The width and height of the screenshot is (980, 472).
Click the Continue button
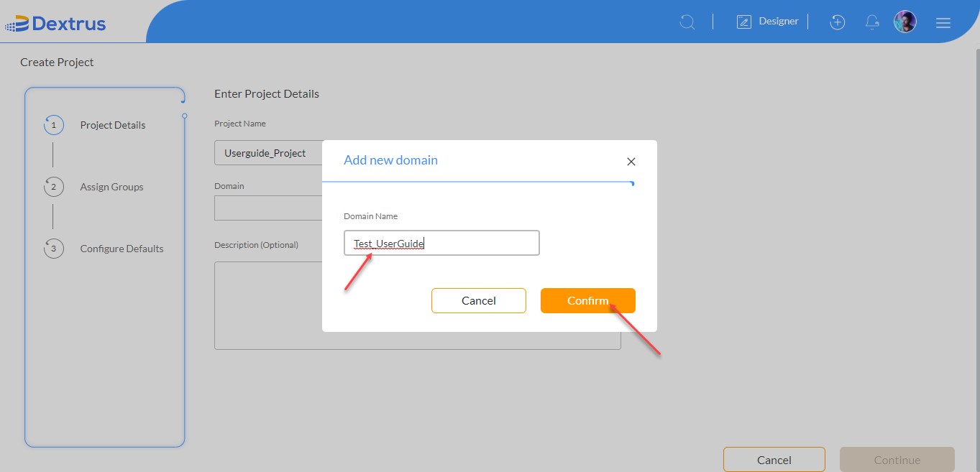coord(897,460)
